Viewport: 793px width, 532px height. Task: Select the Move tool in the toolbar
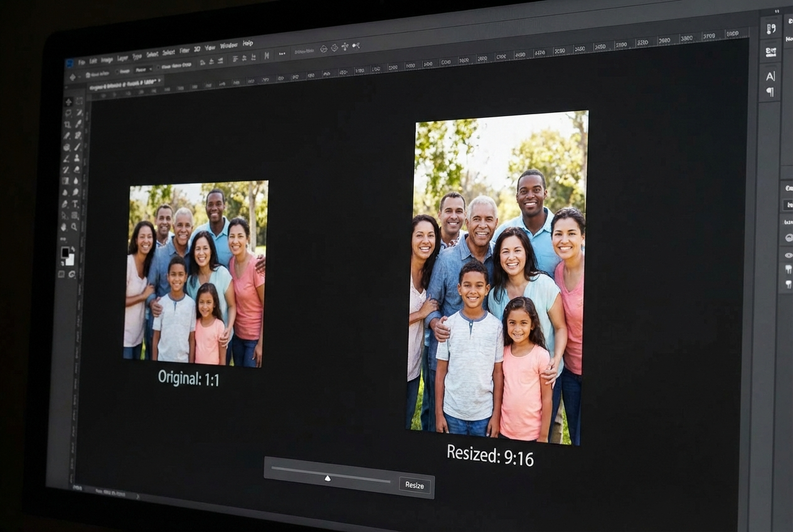pyautogui.click(x=68, y=101)
